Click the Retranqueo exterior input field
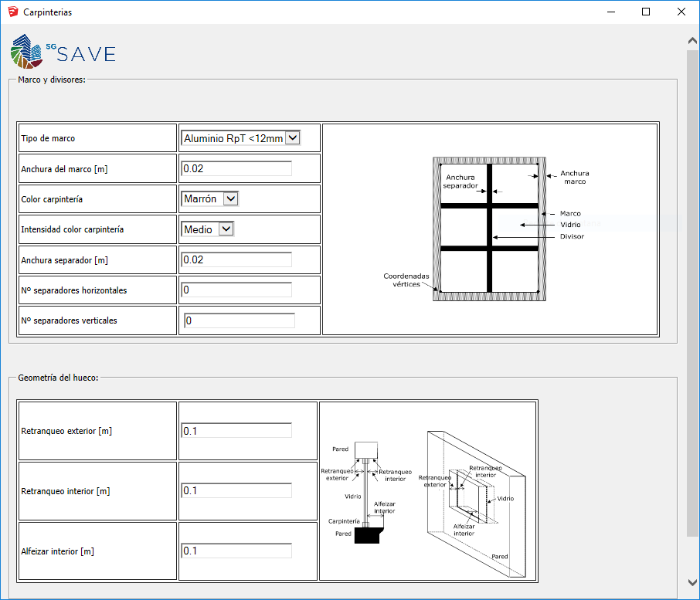 click(x=236, y=431)
